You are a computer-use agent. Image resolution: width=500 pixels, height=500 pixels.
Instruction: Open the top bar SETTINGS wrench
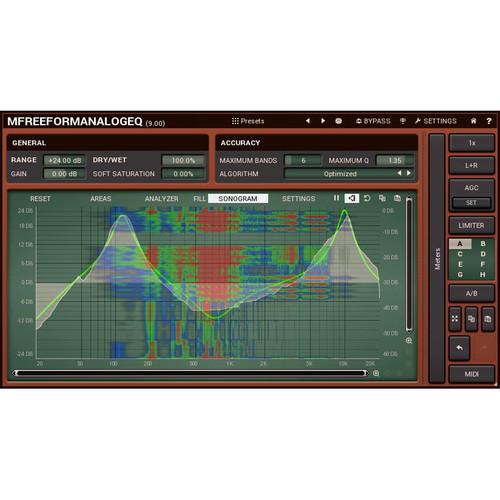435,121
